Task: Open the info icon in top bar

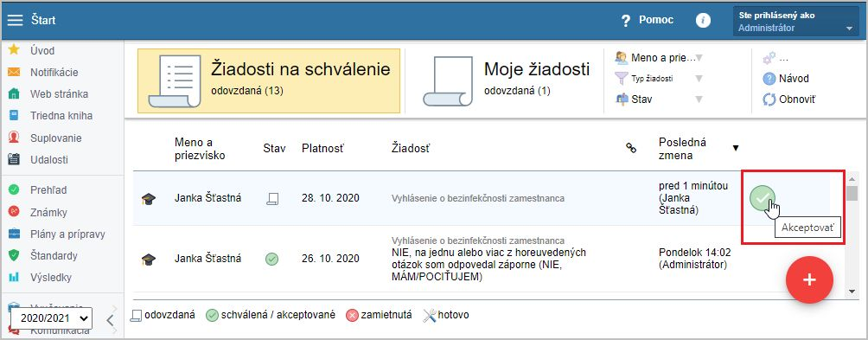Action: pyautogui.click(x=703, y=21)
